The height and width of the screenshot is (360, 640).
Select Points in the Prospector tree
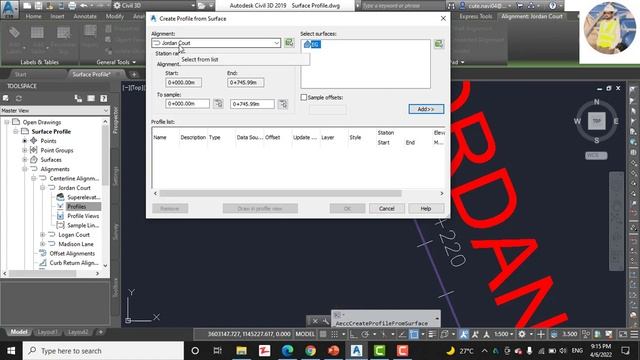pyautogui.click(x=48, y=141)
